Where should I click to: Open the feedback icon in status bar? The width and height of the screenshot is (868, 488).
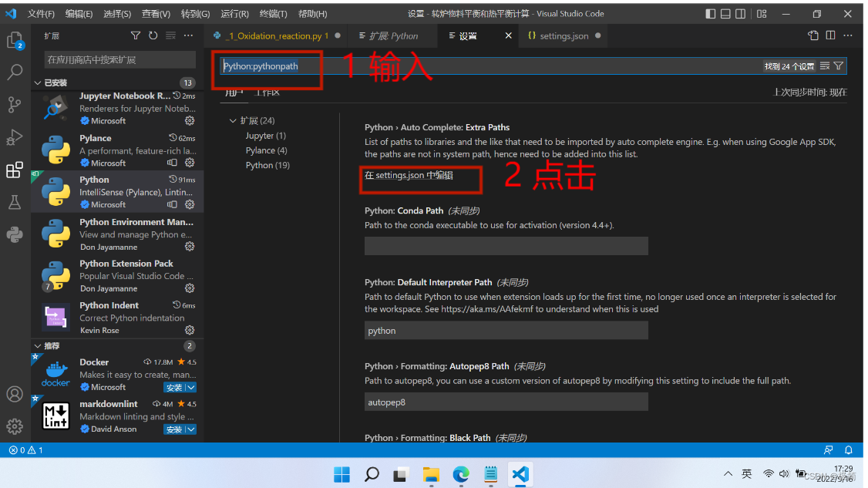tap(828, 450)
